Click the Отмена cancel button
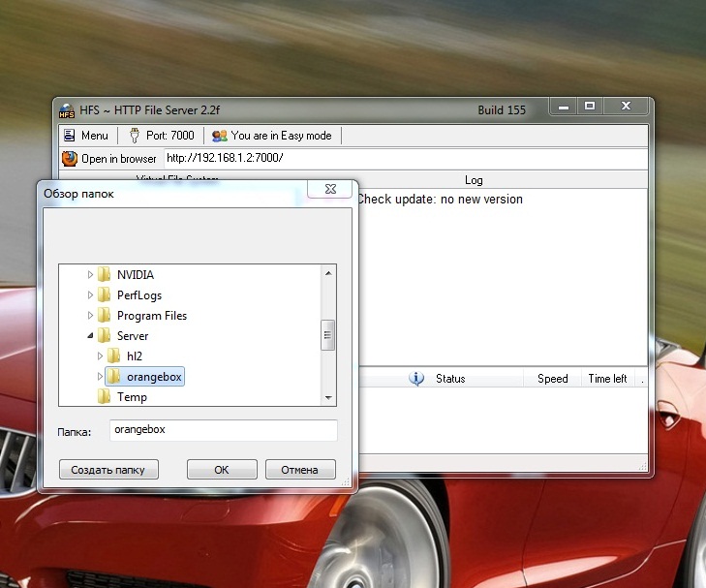706x588 pixels. (x=300, y=470)
